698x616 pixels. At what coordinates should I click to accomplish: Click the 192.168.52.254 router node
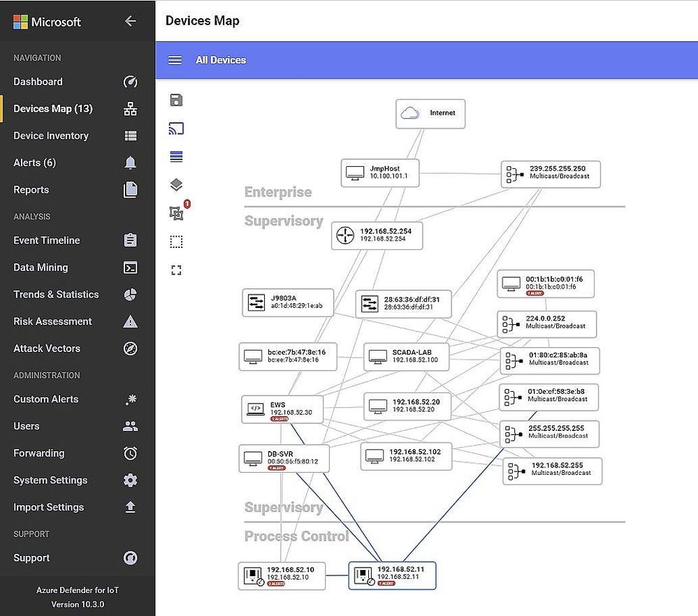[x=377, y=236]
